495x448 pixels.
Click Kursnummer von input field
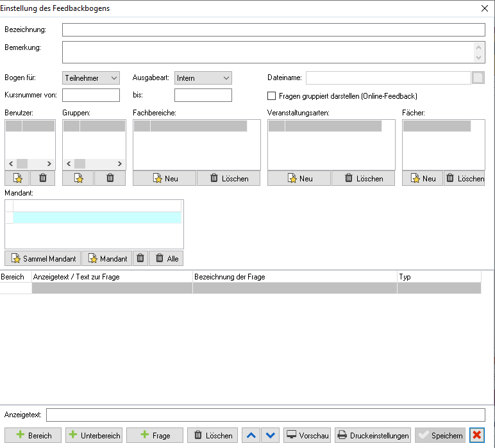(91, 95)
